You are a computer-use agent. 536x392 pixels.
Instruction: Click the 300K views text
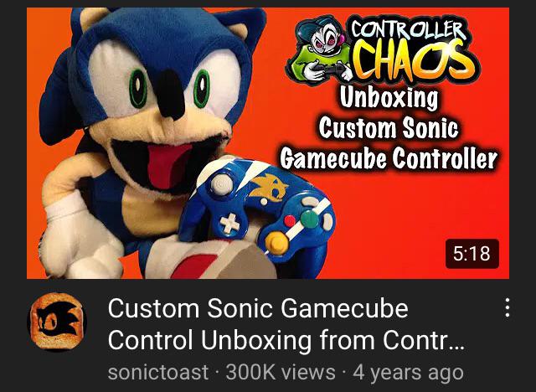point(281,372)
